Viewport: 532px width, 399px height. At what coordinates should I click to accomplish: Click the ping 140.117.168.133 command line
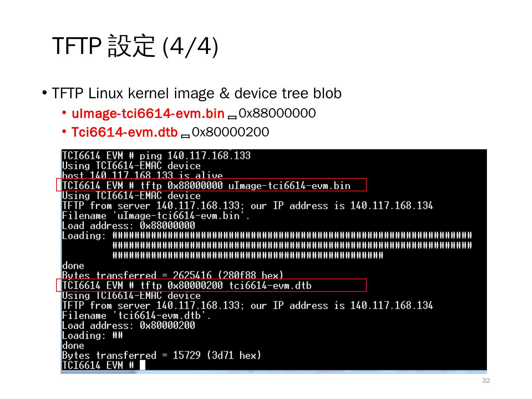tap(156, 156)
